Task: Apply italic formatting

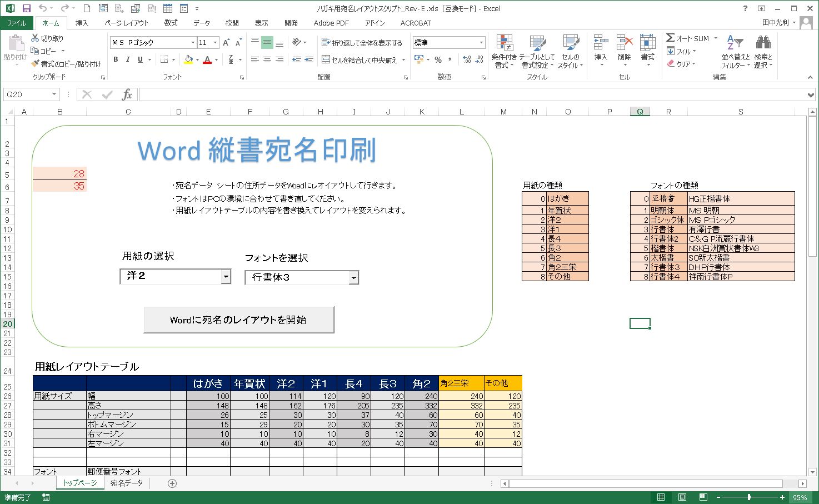Action: click(x=128, y=59)
